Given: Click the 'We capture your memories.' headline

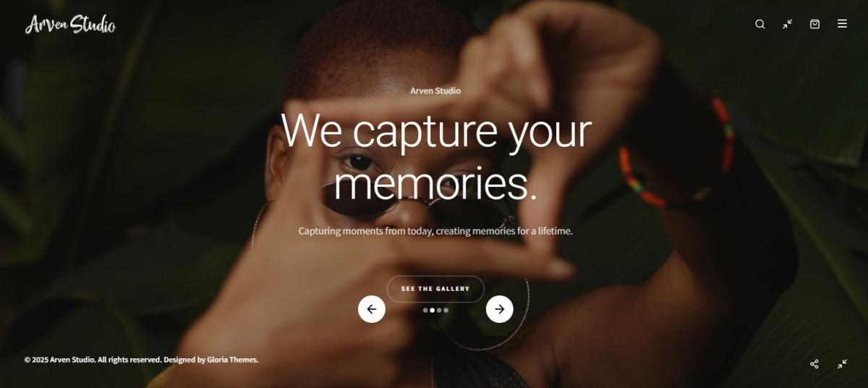Looking at the screenshot, I should pos(435,157).
